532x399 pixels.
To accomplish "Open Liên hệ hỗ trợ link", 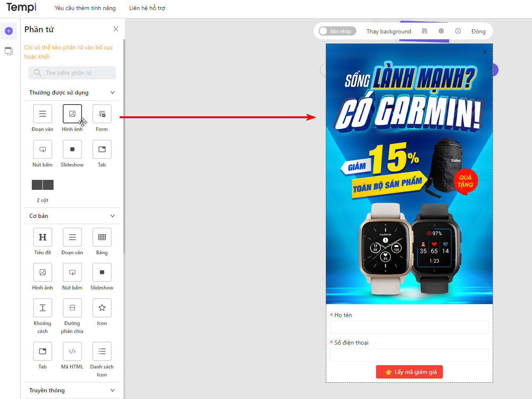I will click(x=147, y=8).
